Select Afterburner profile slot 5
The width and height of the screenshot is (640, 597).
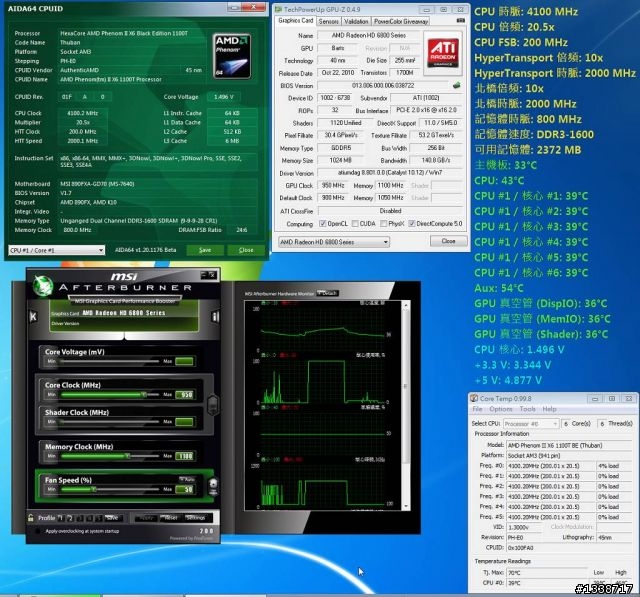click(98, 518)
